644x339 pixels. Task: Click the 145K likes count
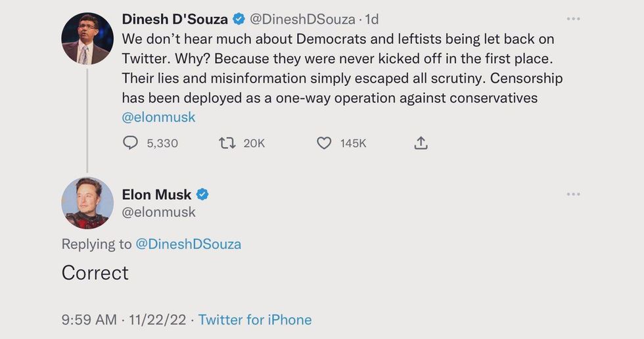353,143
